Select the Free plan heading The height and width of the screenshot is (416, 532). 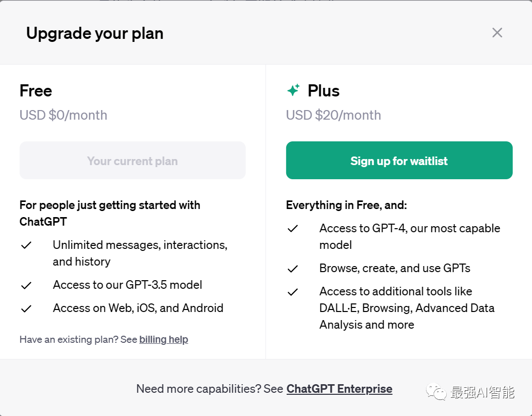36,91
